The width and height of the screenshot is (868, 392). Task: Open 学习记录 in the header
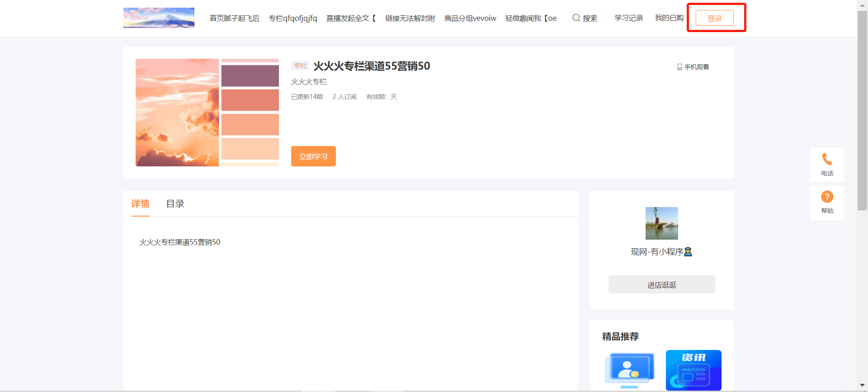click(628, 18)
